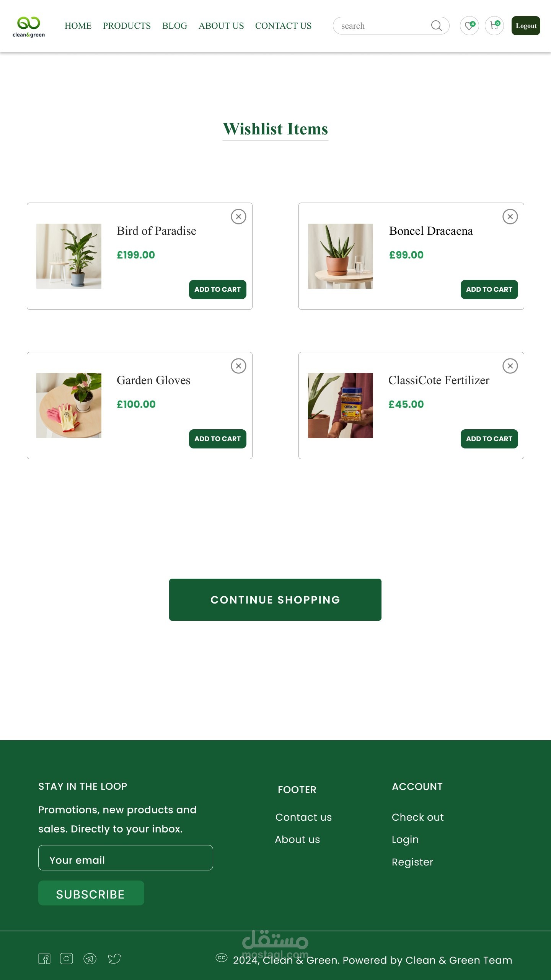Viewport: 551px width, 980px height.
Task: Open the Facebook icon in footer
Action: [44, 959]
